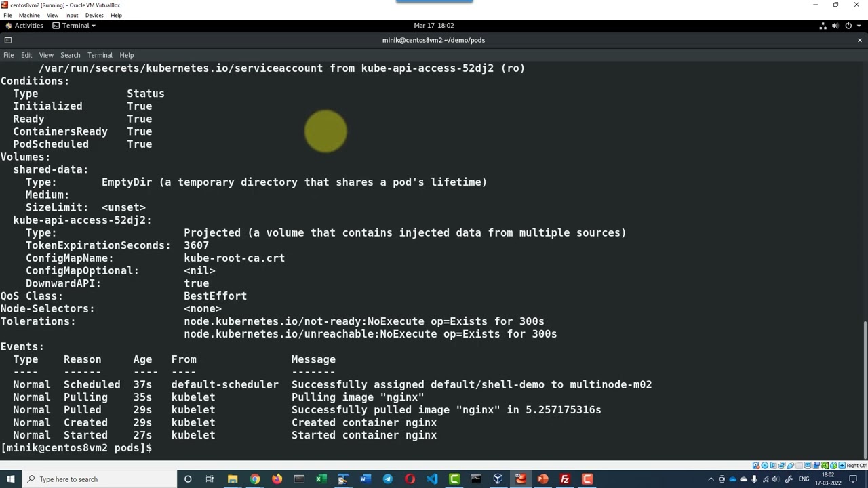This screenshot has width=868, height=488.
Task: Open terminal File menu
Action: 9,55
